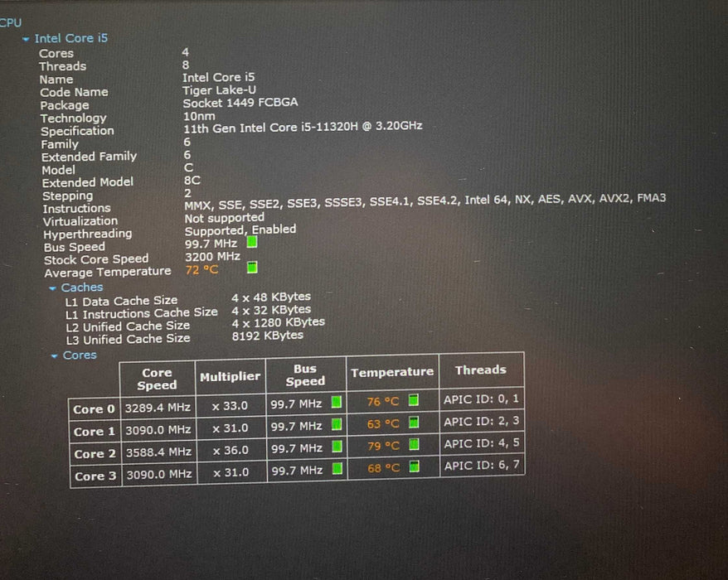Click the Instructions list MMX, SSE, SSE2 value
The width and height of the screenshot is (728, 580).
point(425,201)
